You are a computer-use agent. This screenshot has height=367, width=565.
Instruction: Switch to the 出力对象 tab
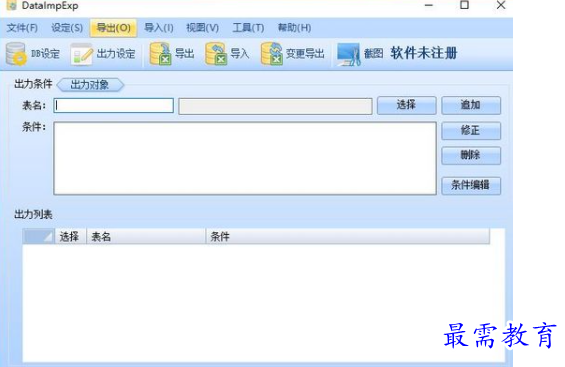pos(90,85)
